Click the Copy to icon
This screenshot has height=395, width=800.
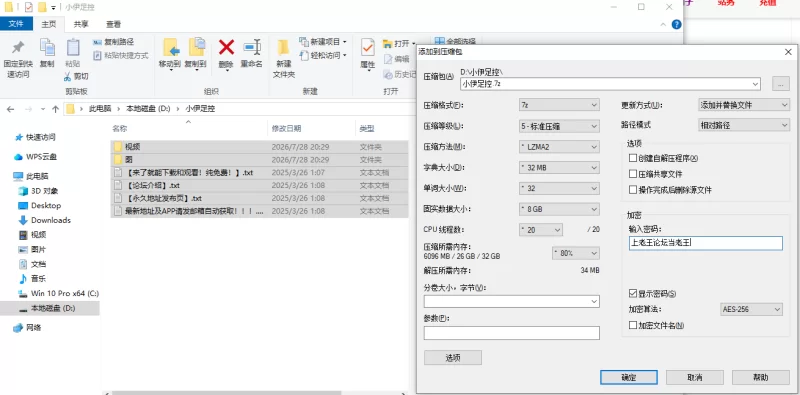(196, 47)
